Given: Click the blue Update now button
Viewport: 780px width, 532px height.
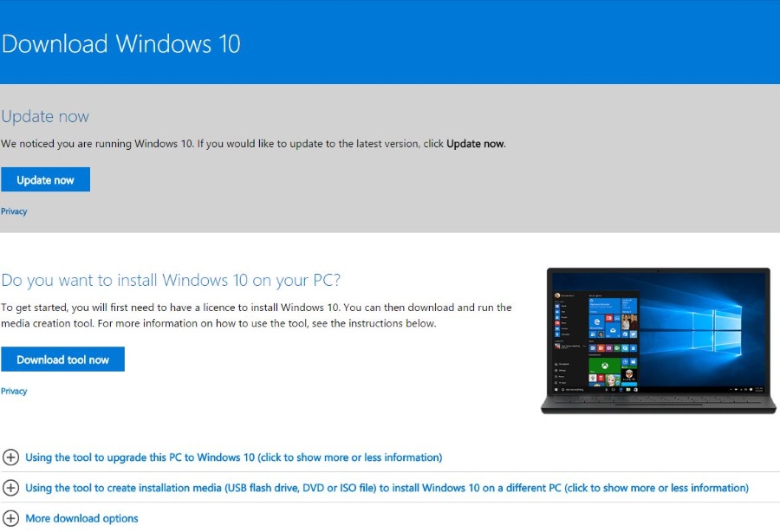Looking at the screenshot, I should [45, 179].
